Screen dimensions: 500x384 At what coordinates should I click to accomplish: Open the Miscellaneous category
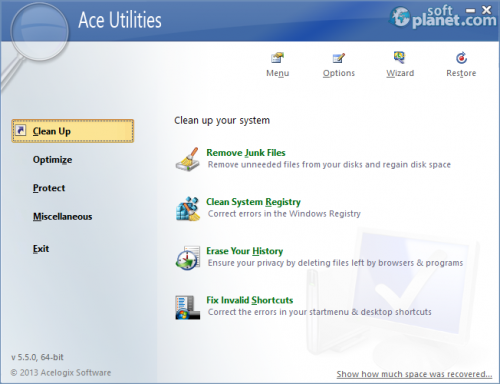(x=62, y=217)
